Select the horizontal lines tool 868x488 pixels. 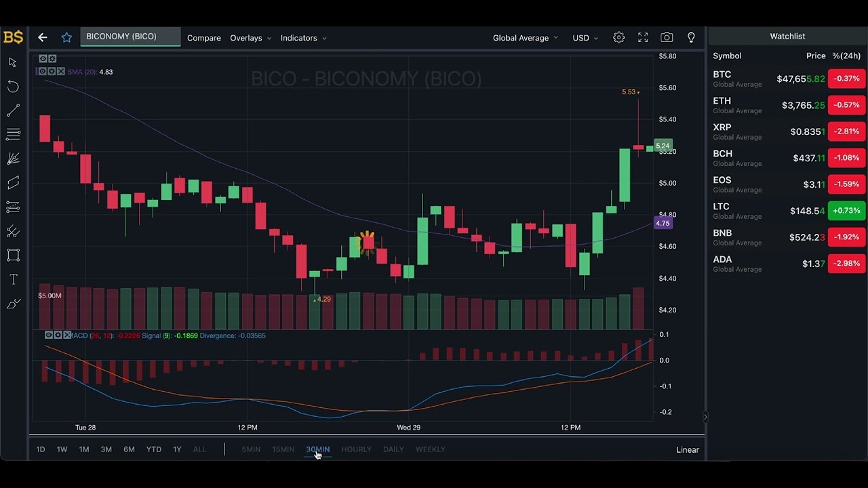pyautogui.click(x=13, y=134)
